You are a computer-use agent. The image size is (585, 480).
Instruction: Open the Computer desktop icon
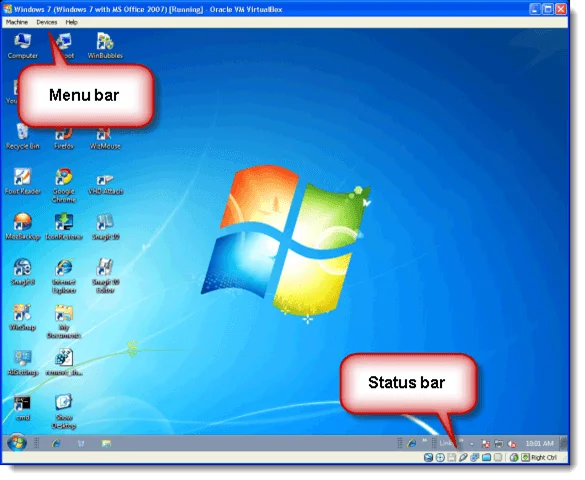[22, 46]
